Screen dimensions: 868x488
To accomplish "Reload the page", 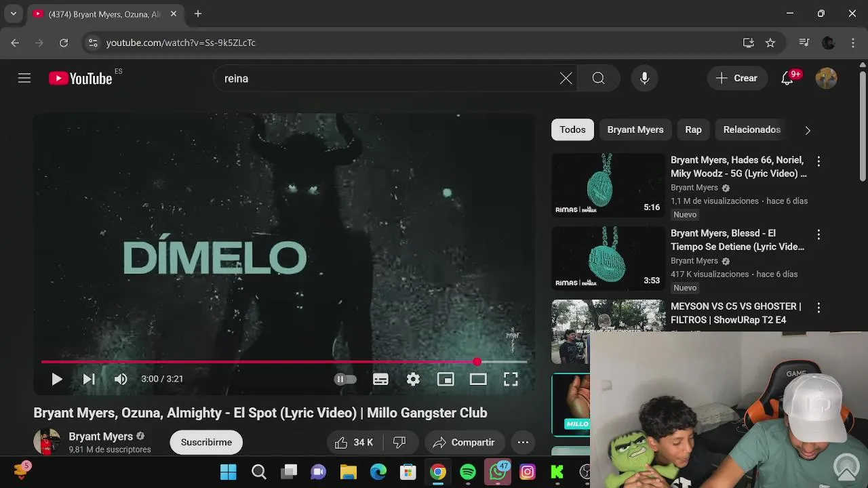I will coord(64,43).
